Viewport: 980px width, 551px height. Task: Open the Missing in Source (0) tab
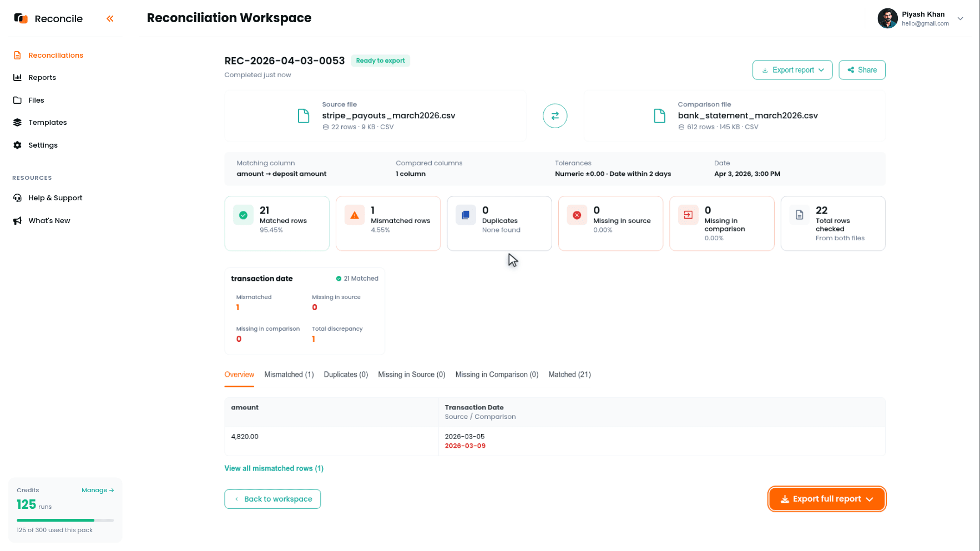(412, 375)
